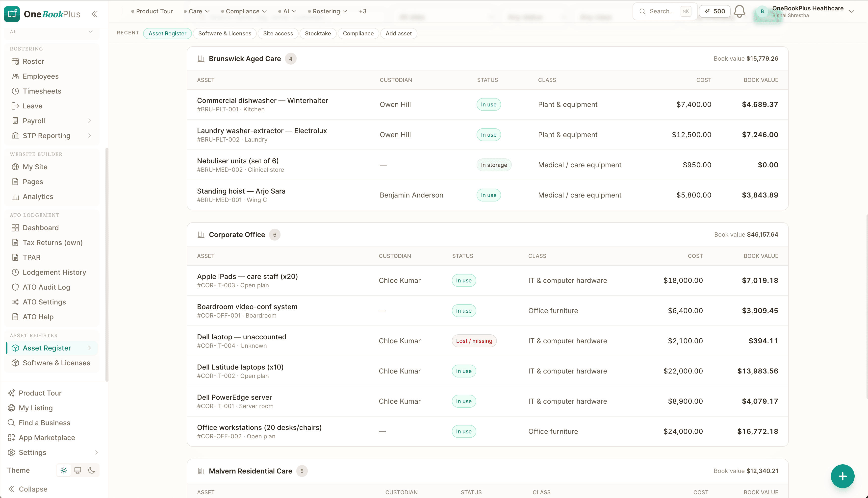Click the Corporate Office count badge 6
Image resolution: width=868 pixels, height=498 pixels.
coord(275,235)
